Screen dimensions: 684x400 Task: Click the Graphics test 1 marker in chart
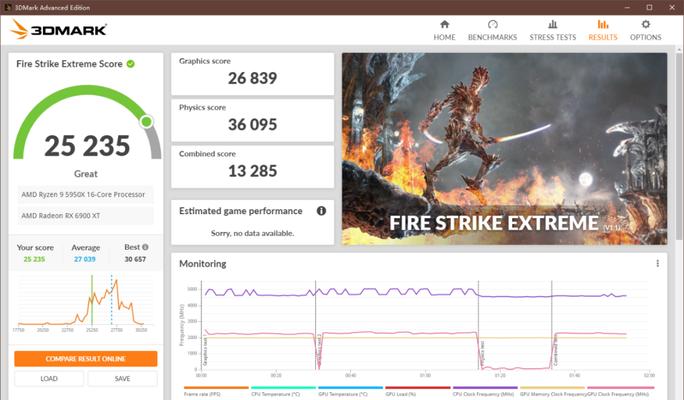click(205, 351)
